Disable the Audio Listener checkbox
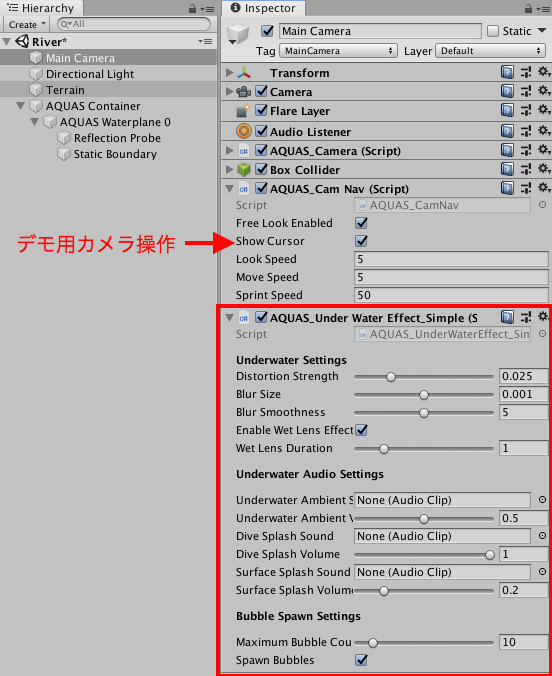This screenshot has width=552, height=676. [x=261, y=131]
